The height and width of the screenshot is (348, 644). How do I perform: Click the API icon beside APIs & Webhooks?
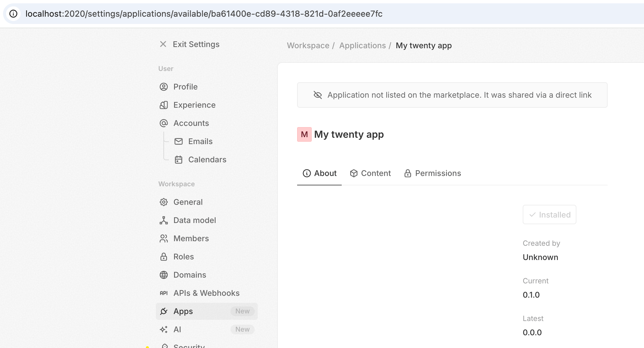click(x=164, y=293)
